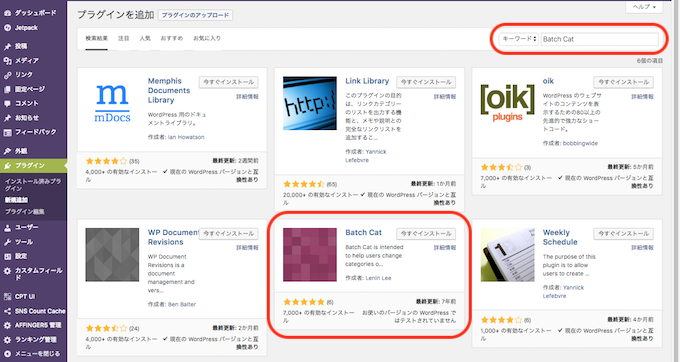Open 詳細情報 for Link Library
This screenshot has width=680, height=362.
click(445, 97)
